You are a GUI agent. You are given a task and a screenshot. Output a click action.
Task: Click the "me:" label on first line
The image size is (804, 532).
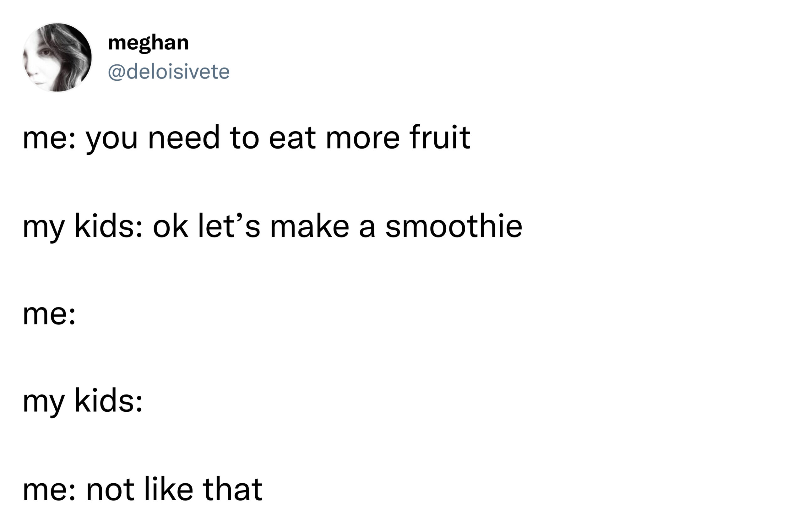pos(49,139)
